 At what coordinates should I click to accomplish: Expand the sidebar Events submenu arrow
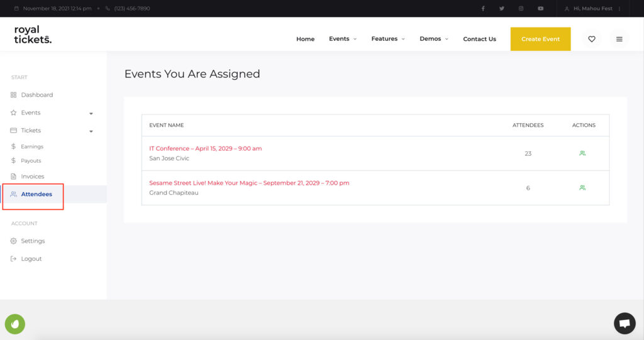point(91,113)
